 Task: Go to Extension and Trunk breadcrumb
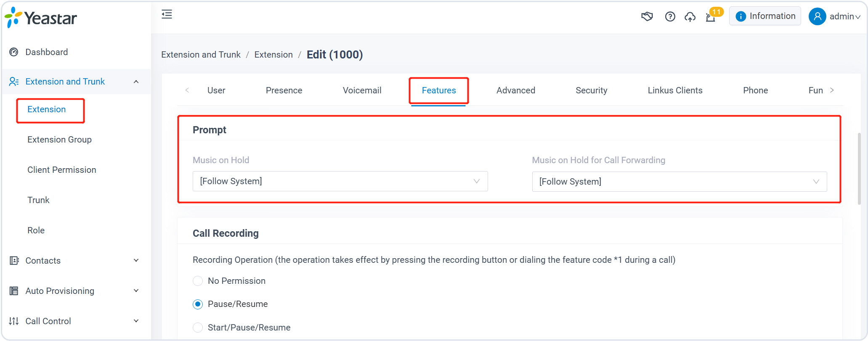[x=201, y=55]
